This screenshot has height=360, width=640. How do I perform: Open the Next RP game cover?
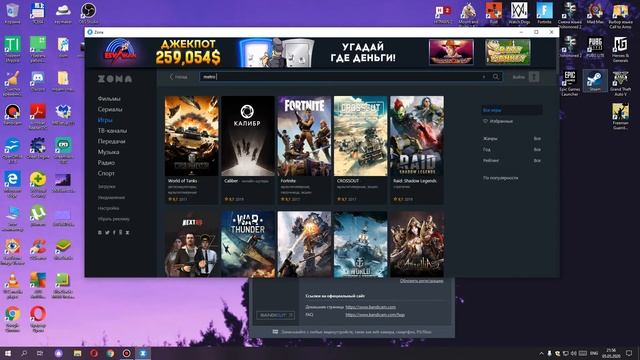[191, 244]
